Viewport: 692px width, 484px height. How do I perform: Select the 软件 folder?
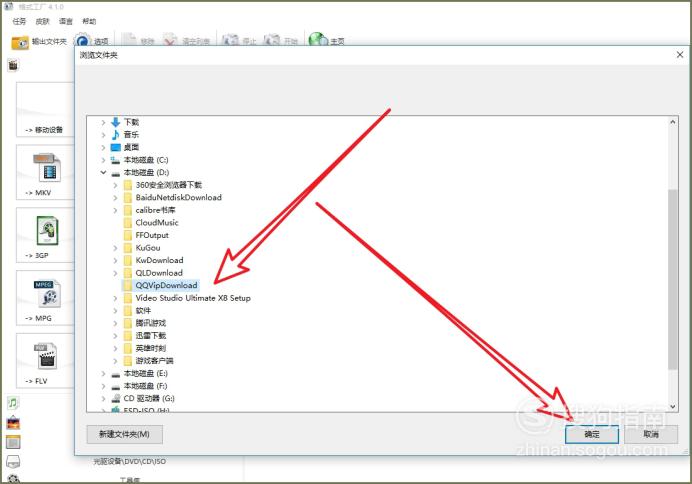pyautogui.click(x=143, y=311)
